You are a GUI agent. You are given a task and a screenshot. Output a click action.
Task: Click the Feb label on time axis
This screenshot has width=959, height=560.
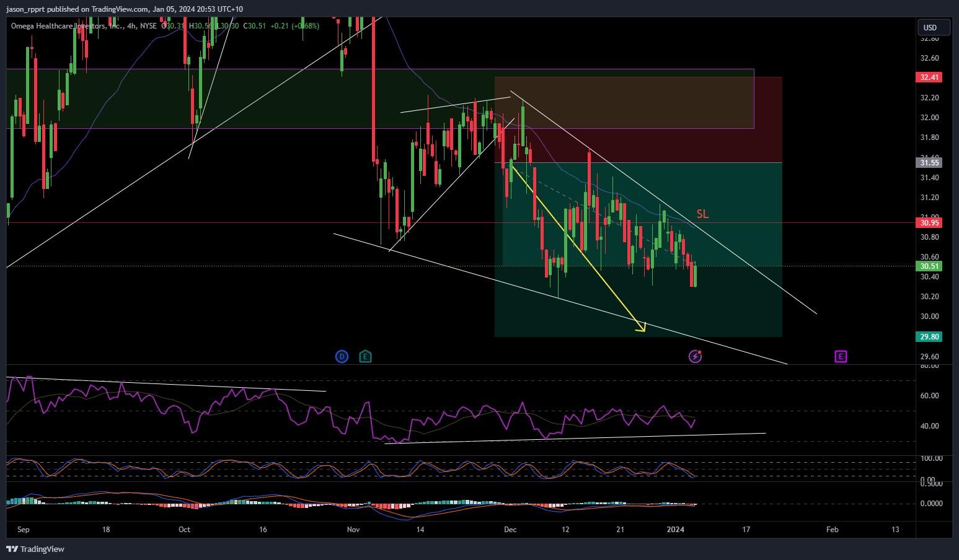[833, 530]
